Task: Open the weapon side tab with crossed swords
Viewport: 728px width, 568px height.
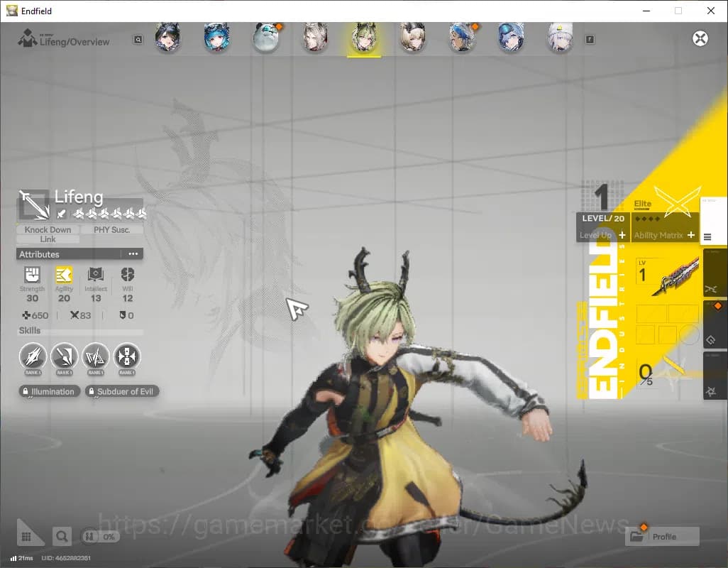Action: point(715,273)
